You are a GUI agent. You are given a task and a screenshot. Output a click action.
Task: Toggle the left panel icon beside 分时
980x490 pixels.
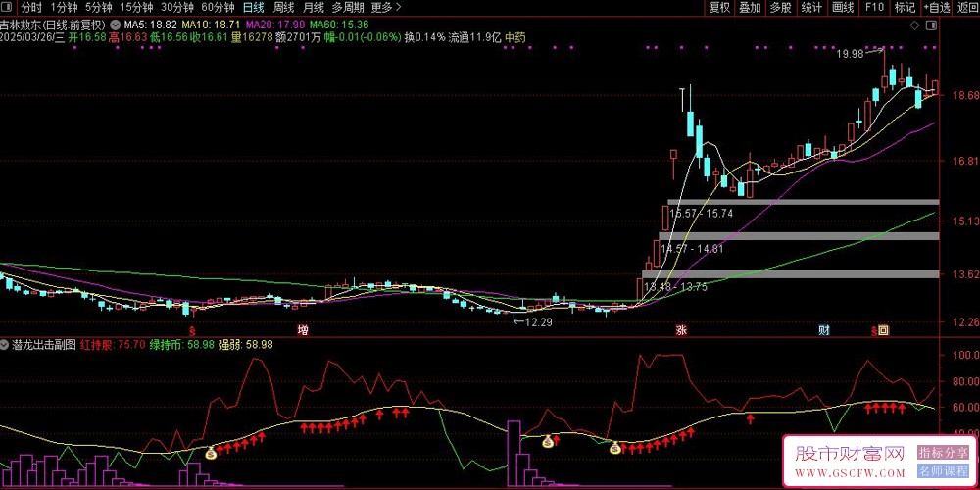coord(8,8)
